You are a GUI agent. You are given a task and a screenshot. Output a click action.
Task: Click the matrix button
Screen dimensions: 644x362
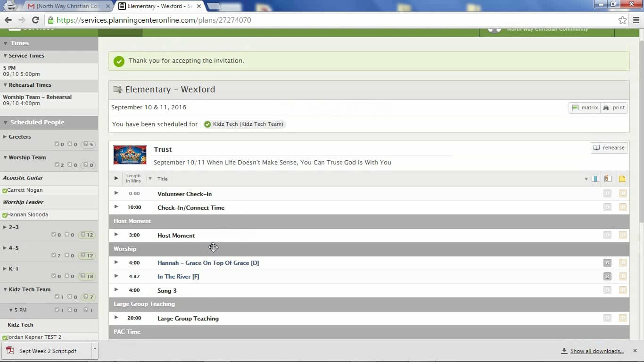click(x=585, y=107)
